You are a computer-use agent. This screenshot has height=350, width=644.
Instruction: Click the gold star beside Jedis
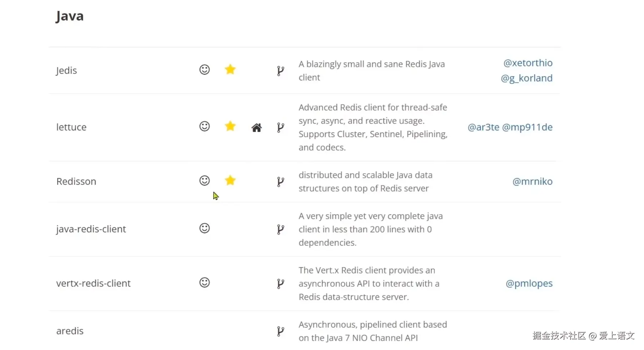point(230,69)
